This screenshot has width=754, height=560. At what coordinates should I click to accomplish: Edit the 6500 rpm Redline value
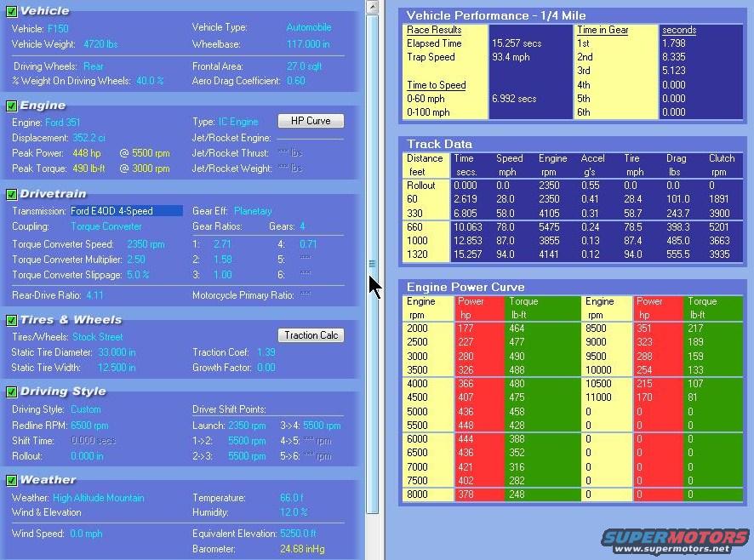click(x=90, y=426)
